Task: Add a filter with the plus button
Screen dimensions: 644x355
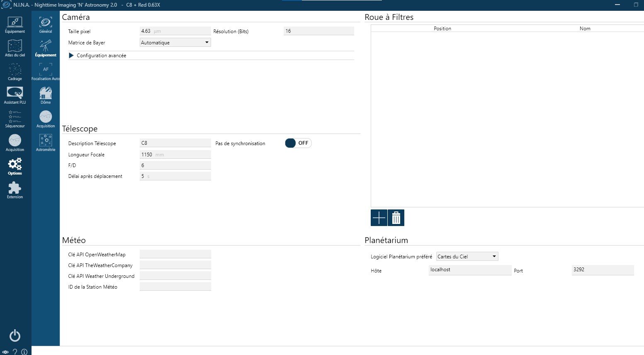Action: (x=379, y=218)
